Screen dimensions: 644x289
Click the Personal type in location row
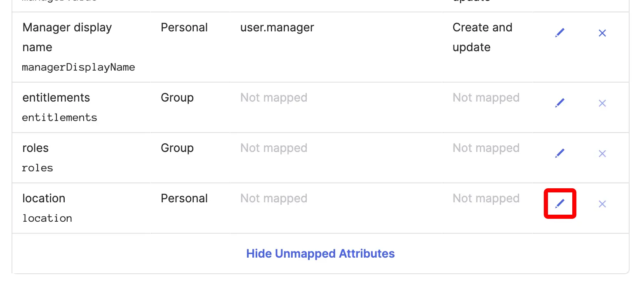click(x=184, y=199)
